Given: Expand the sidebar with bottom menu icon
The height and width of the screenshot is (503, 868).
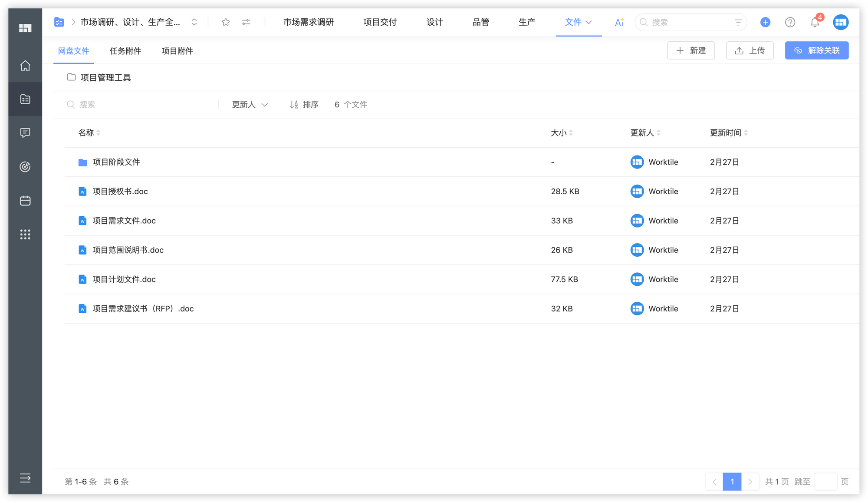Looking at the screenshot, I should coord(25,478).
